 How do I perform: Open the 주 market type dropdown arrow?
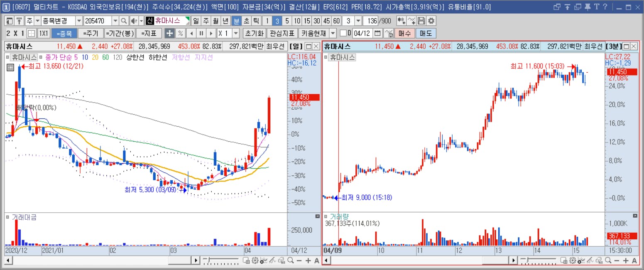(37, 21)
